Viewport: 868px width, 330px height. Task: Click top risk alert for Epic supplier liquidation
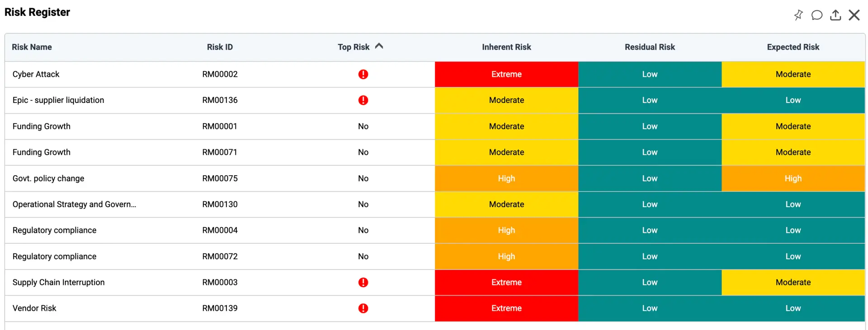(x=363, y=100)
